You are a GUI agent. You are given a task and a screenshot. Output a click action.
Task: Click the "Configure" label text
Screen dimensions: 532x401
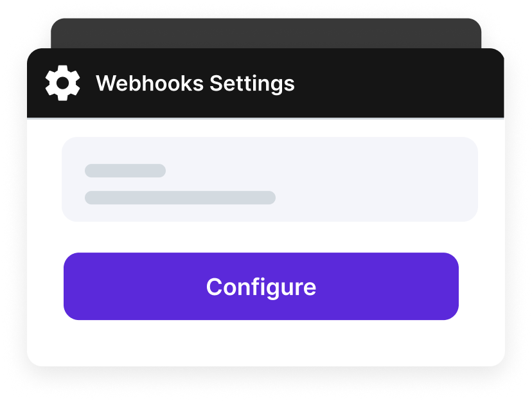point(261,287)
